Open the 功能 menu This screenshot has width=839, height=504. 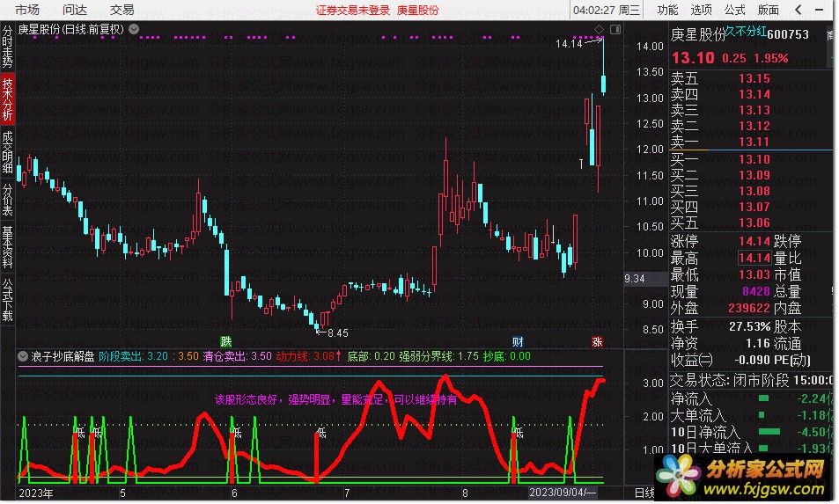click(668, 10)
